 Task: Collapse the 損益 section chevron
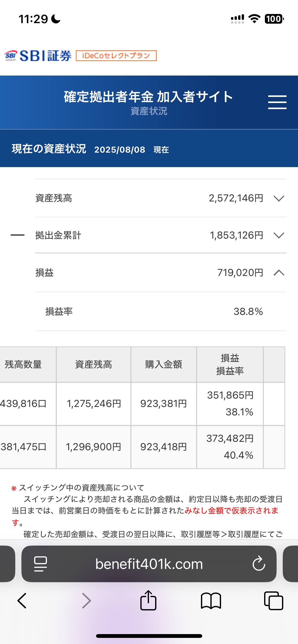click(x=279, y=273)
